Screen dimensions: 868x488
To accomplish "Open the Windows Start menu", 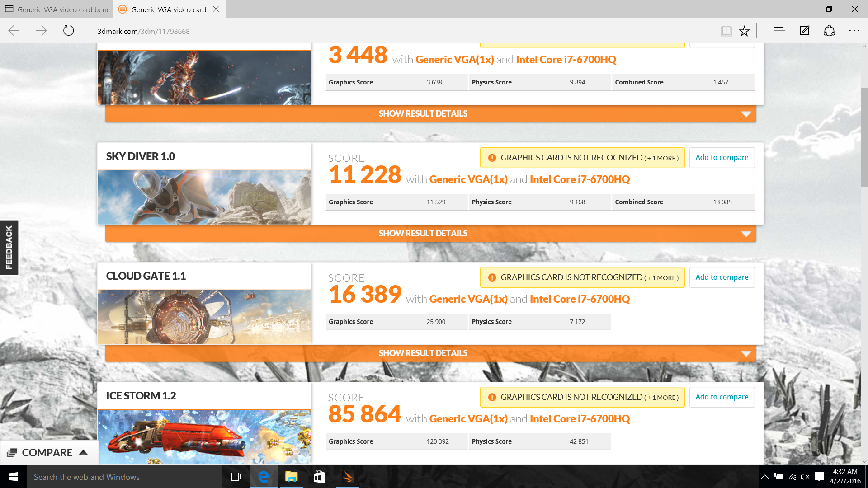I will (x=14, y=477).
